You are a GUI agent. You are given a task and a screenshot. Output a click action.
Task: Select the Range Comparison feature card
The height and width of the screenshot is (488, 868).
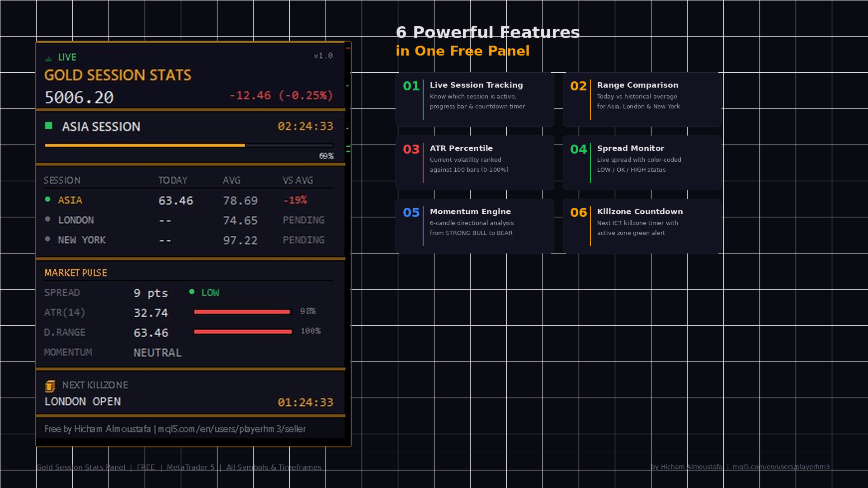642,99
